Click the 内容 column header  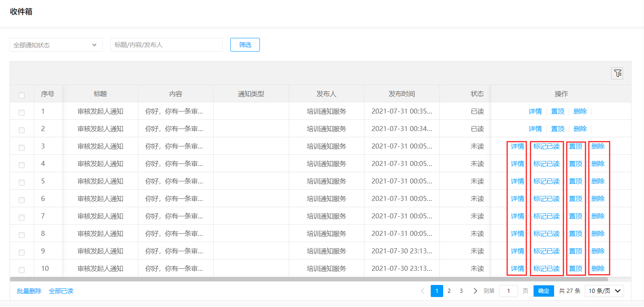(x=176, y=94)
